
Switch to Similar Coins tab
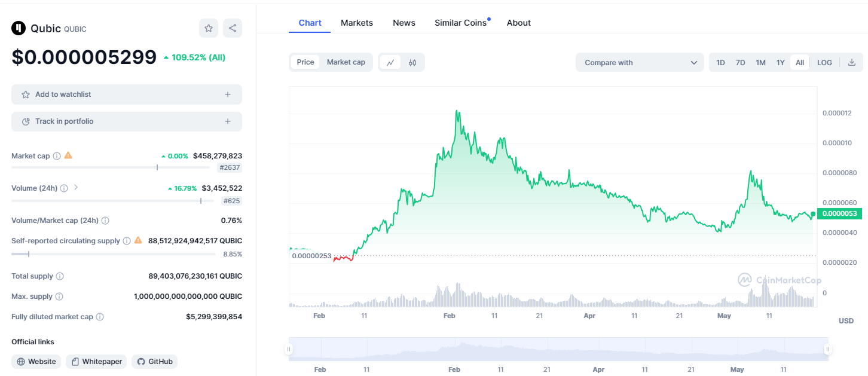(460, 23)
